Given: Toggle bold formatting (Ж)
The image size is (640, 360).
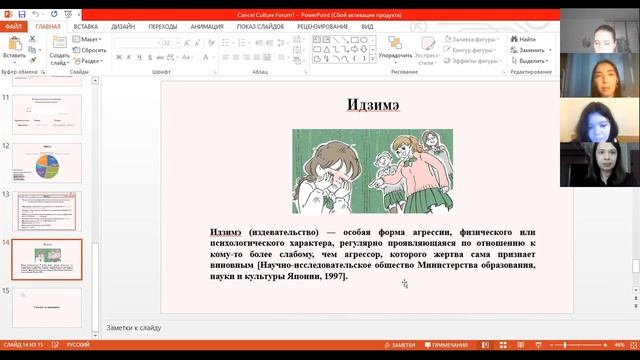Looking at the screenshot, I should pyautogui.click(x=119, y=58).
